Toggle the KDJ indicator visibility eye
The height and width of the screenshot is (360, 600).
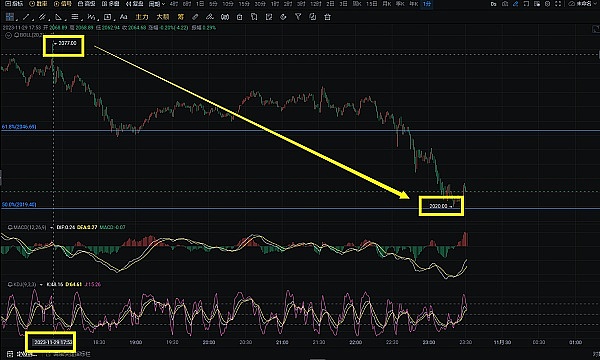(10, 285)
